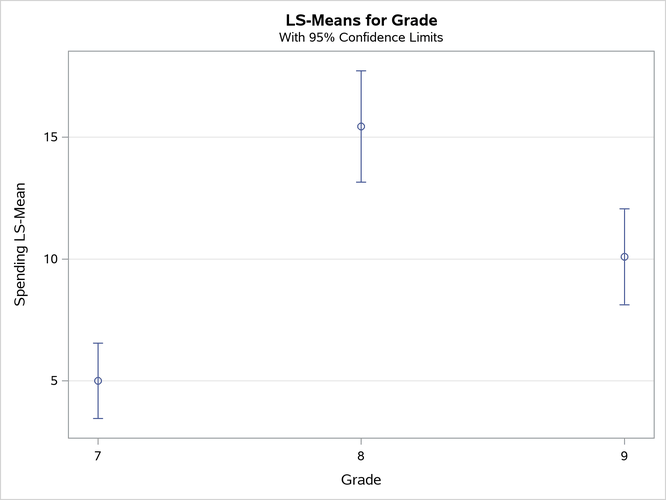Click the Grade 7 mean circle marker
This screenshot has width=666, height=500.
coord(98,381)
